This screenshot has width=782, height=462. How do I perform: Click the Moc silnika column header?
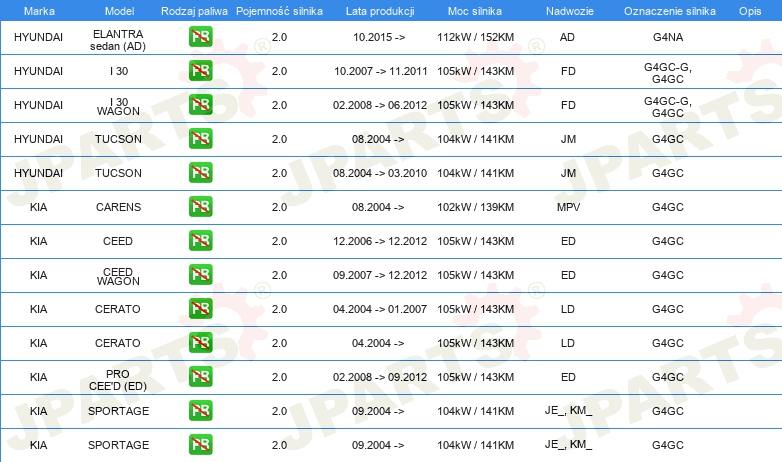coord(475,11)
